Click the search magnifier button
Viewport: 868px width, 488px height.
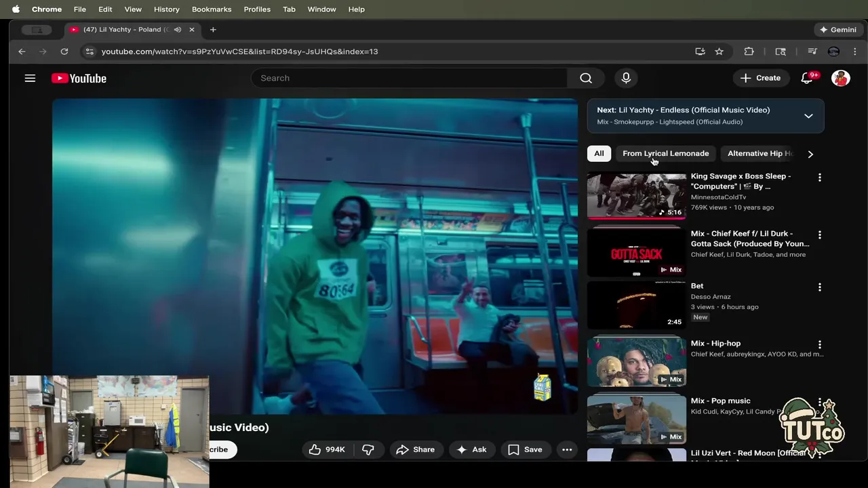(586, 78)
